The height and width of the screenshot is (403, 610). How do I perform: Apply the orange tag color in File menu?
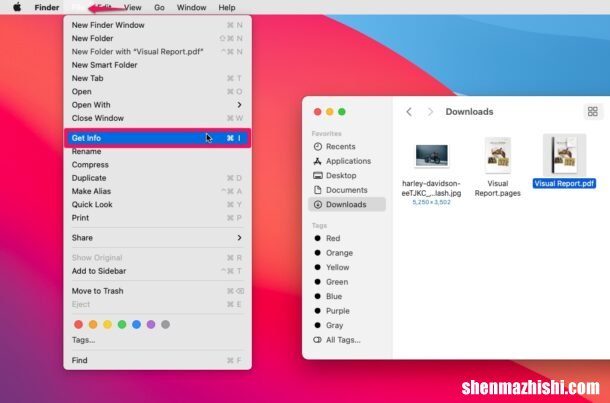93,324
